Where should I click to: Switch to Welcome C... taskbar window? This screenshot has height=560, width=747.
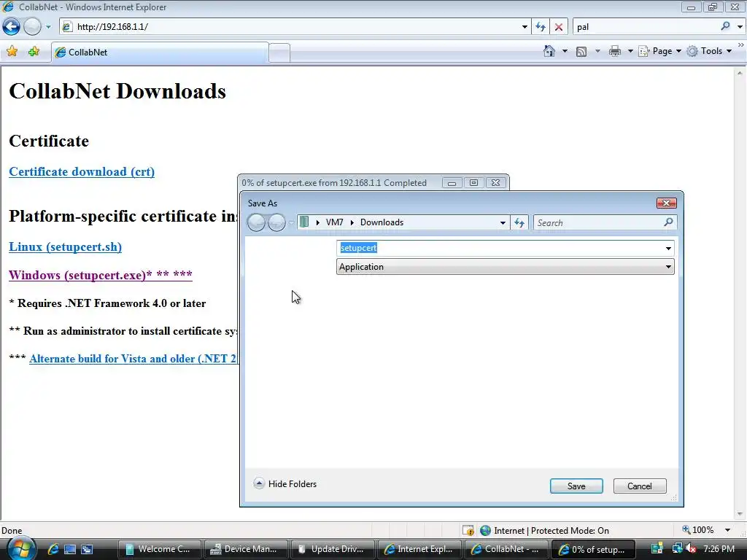(x=159, y=549)
